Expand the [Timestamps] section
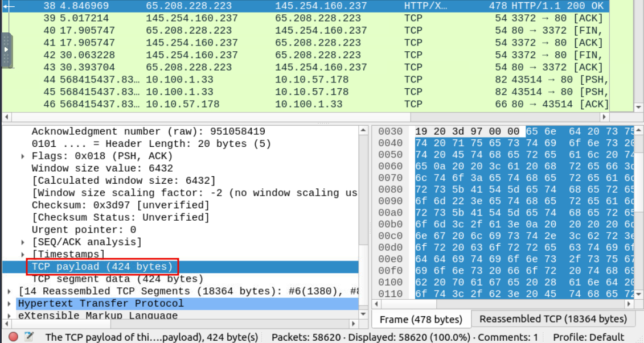The width and height of the screenshot is (644, 343). click(23, 254)
